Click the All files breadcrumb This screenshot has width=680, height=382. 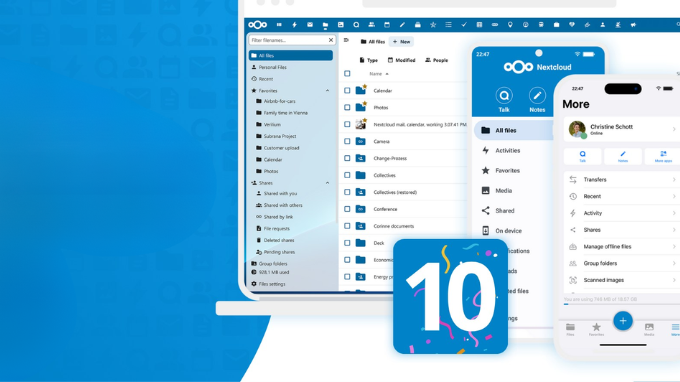(x=373, y=42)
